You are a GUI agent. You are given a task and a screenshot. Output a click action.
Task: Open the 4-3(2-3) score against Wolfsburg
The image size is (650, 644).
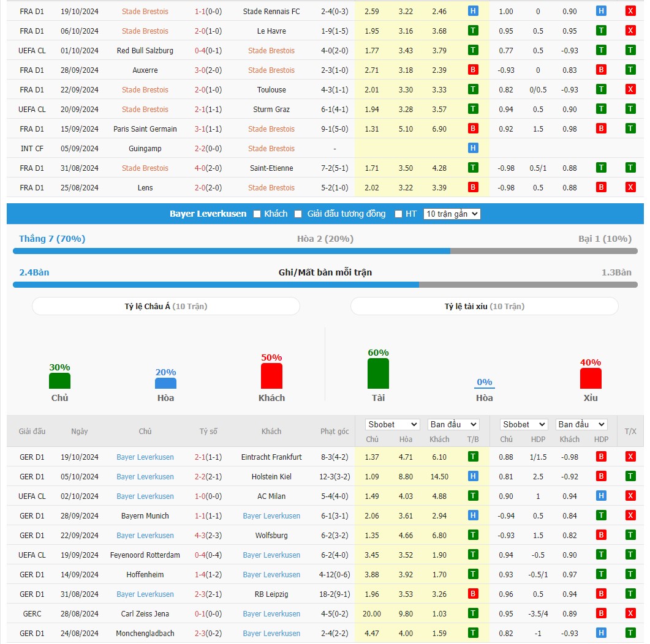tap(208, 536)
